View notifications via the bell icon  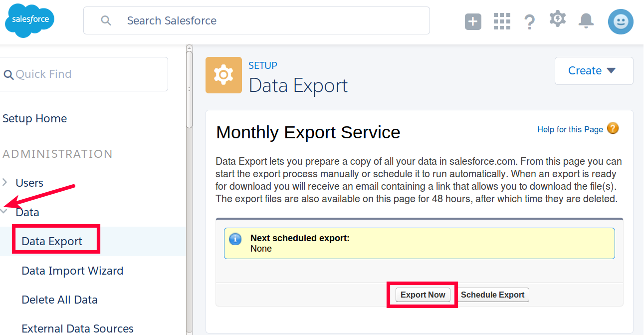point(586,21)
